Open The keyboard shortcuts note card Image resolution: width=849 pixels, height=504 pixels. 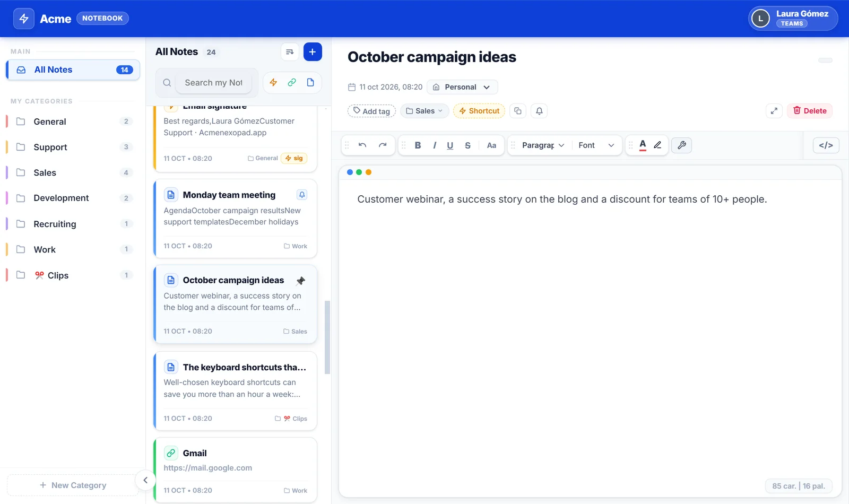[236, 391]
